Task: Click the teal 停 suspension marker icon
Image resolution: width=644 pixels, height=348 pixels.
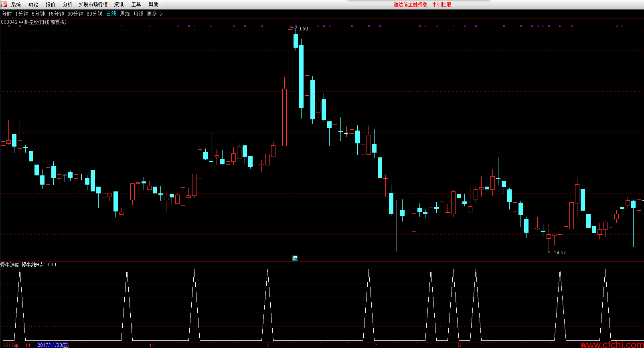Action: (295, 258)
